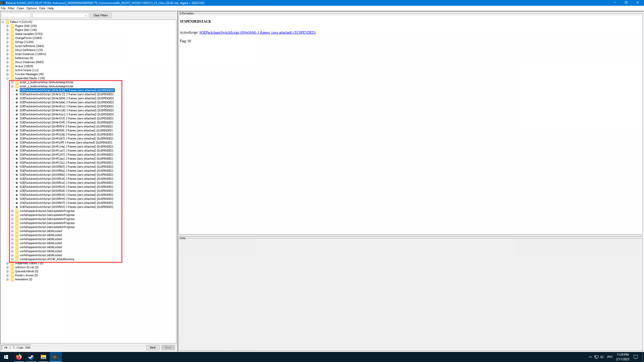Collapse the Suspended Stacks 1 node
Viewport: 644px width, 362px height.
(x=7, y=78)
